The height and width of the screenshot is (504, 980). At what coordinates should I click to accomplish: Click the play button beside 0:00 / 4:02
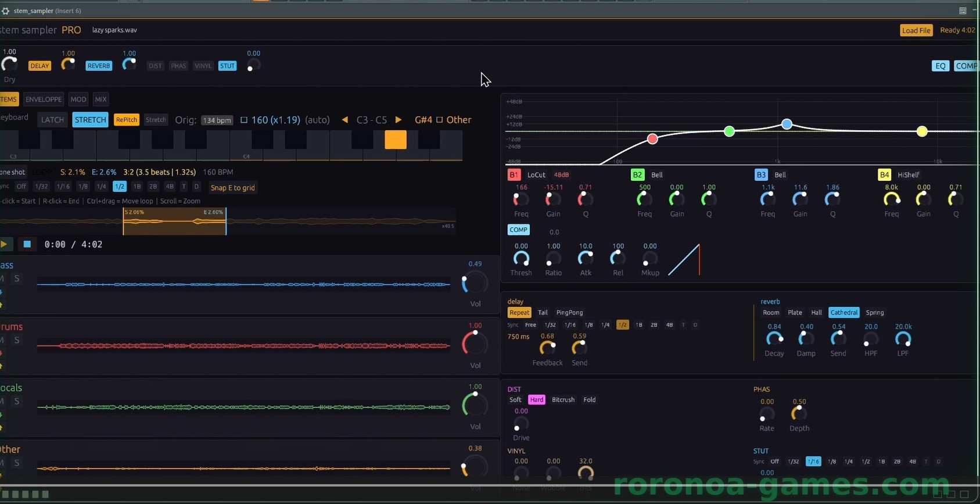[x=3, y=244]
